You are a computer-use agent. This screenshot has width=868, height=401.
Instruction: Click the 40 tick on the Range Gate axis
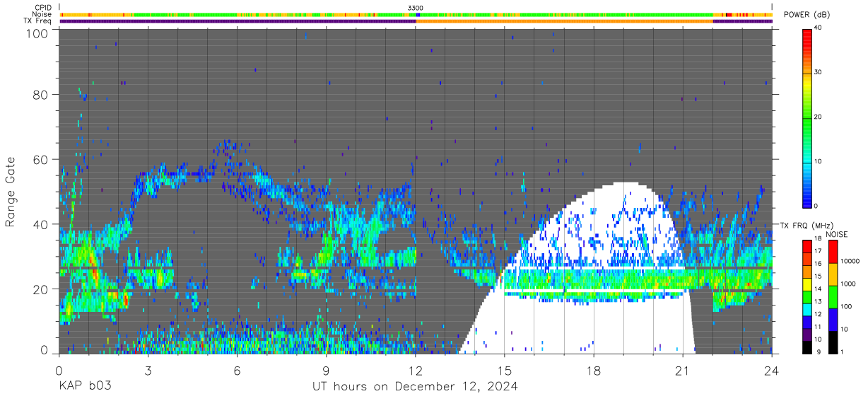[42, 224]
